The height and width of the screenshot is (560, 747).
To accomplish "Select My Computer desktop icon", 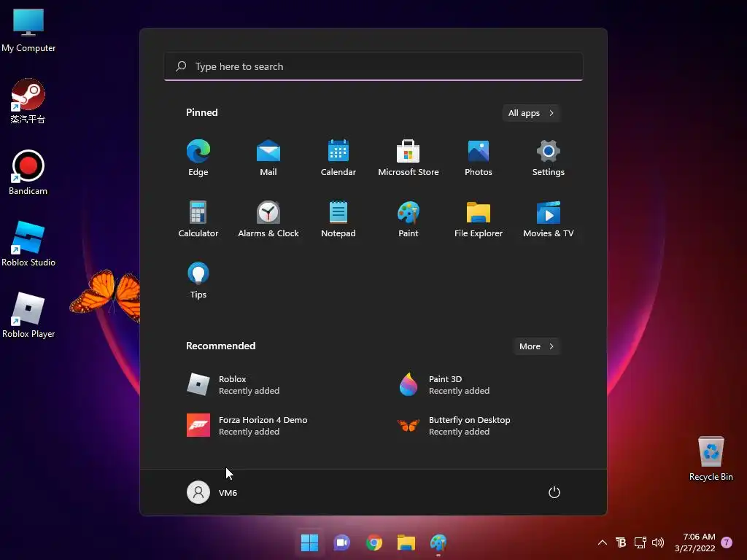I will (x=28, y=31).
